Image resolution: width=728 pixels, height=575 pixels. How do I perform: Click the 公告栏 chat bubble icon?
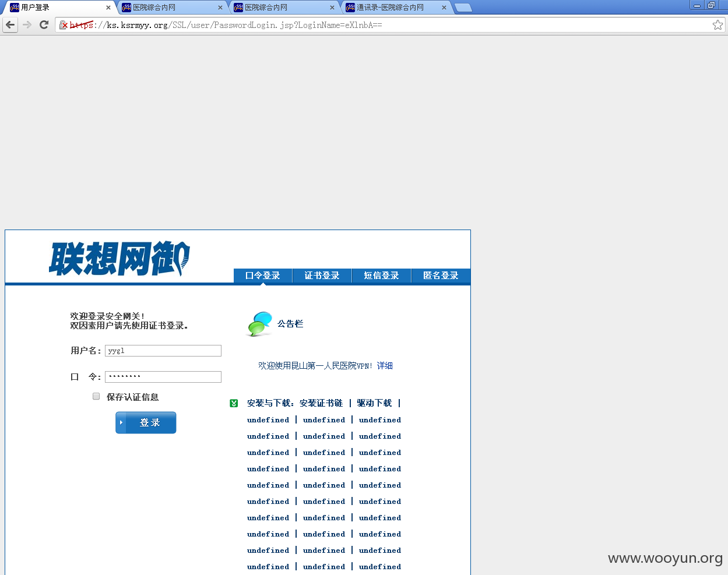[259, 324]
